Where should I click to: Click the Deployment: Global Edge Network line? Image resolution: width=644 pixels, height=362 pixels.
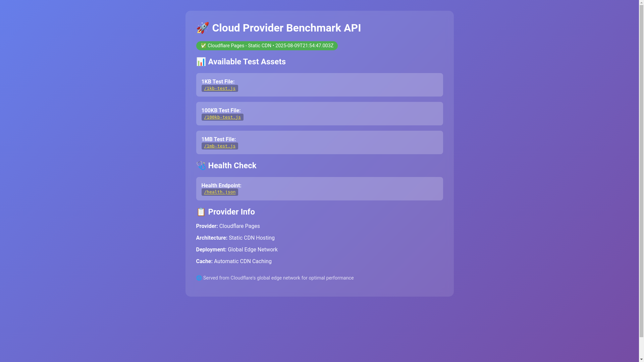click(237, 250)
